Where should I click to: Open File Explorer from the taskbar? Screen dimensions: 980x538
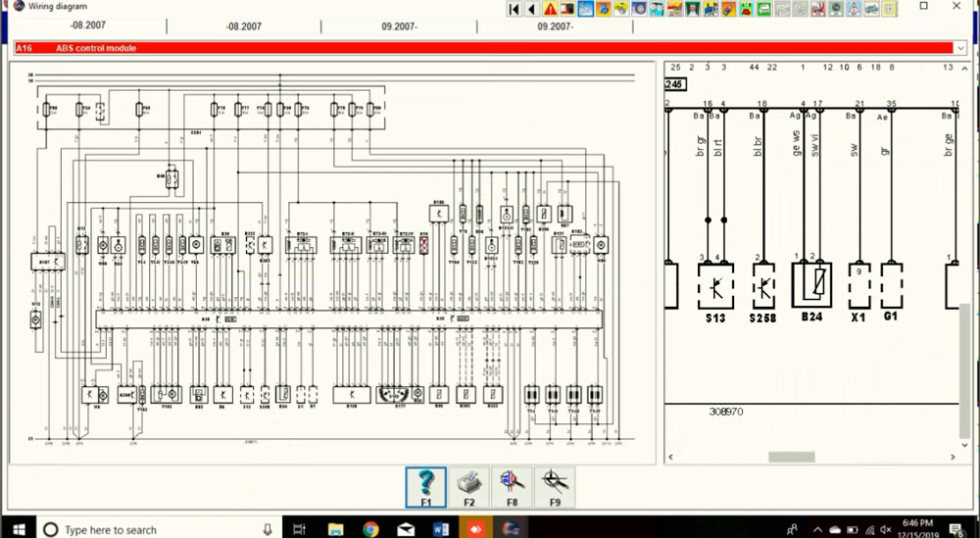335,529
